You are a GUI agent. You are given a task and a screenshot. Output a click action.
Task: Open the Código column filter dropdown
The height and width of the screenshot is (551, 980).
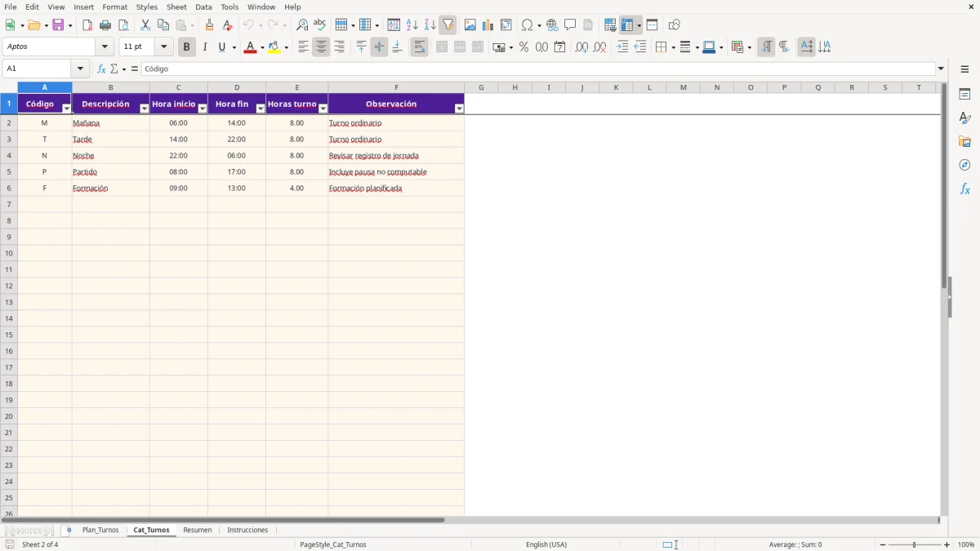(67, 109)
